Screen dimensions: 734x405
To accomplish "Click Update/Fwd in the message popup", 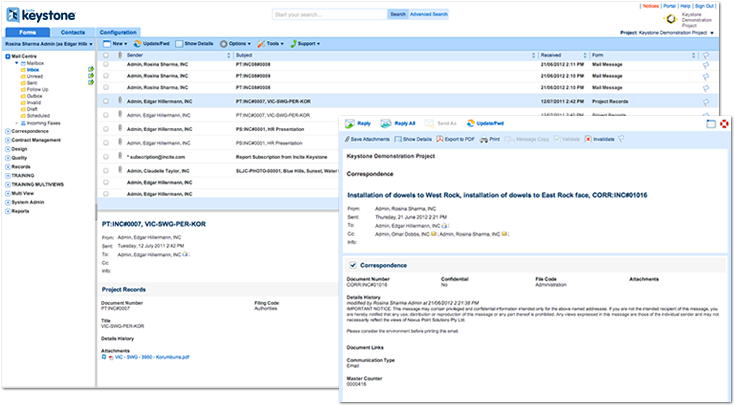I will pos(485,124).
